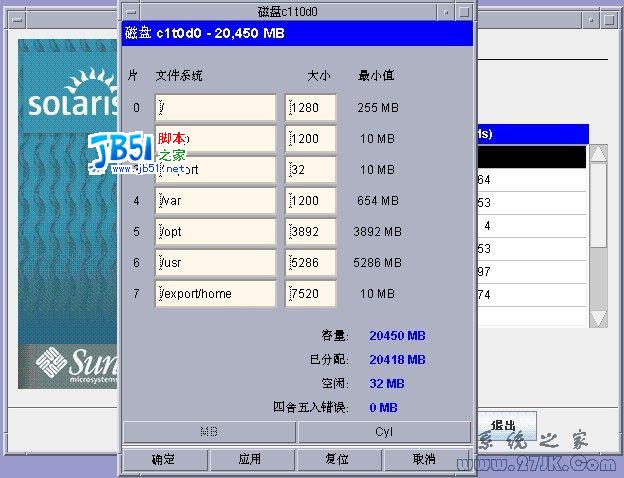Screen dimensions: 624x478
Task: Click the dialog title bar 磁盘c1t0d0
Action: (x=288, y=12)
